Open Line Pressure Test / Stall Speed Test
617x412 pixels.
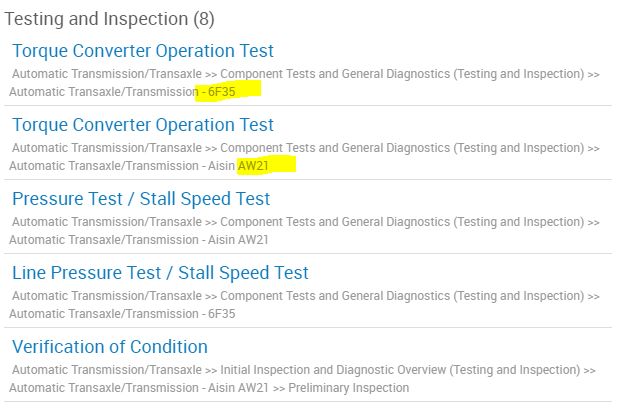[160, 273]
